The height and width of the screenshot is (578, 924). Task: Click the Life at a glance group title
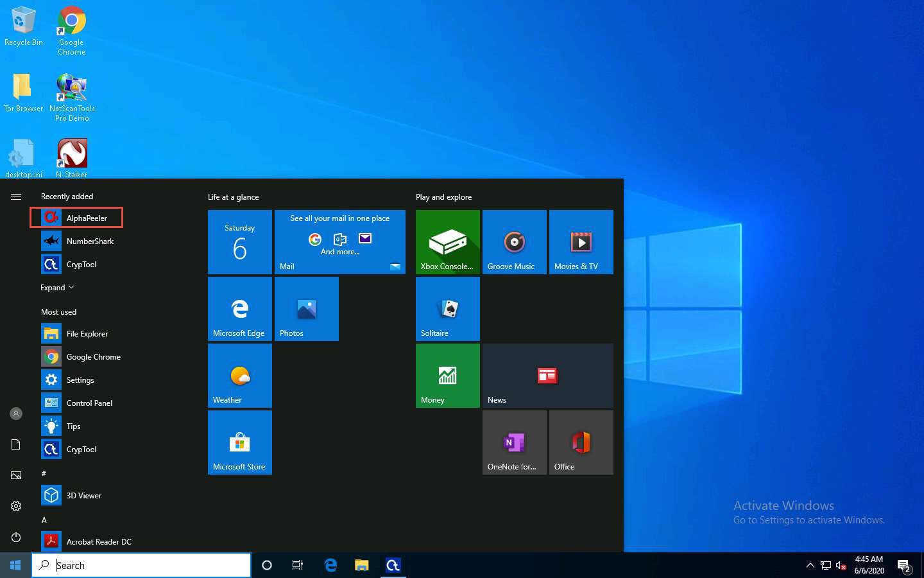click(x=233, y=197)
